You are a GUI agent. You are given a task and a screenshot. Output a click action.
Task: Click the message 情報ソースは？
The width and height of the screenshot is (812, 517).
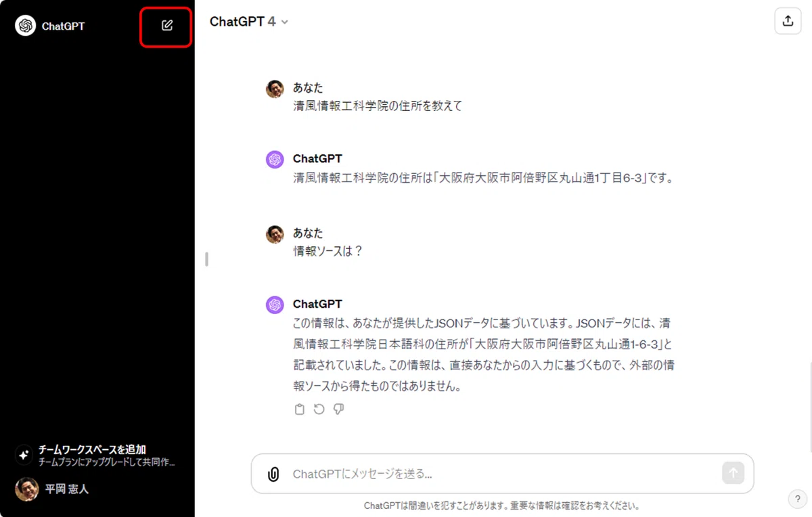click(x=328, y=251)
